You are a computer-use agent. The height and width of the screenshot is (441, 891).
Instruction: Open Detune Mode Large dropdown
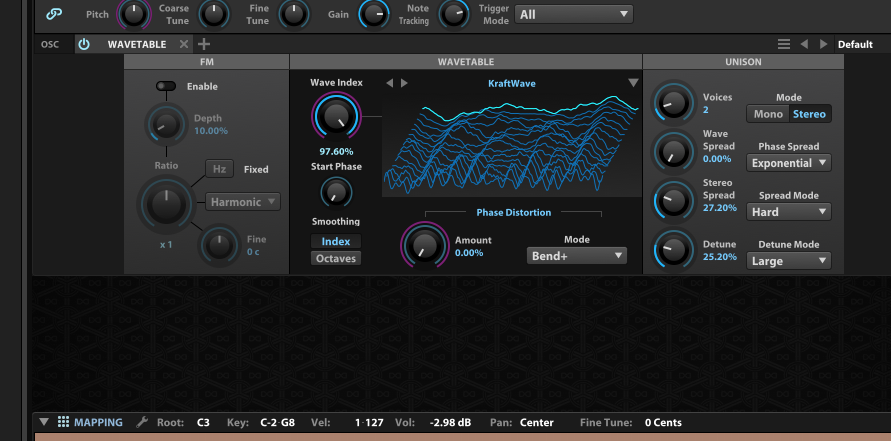(789, 261)
